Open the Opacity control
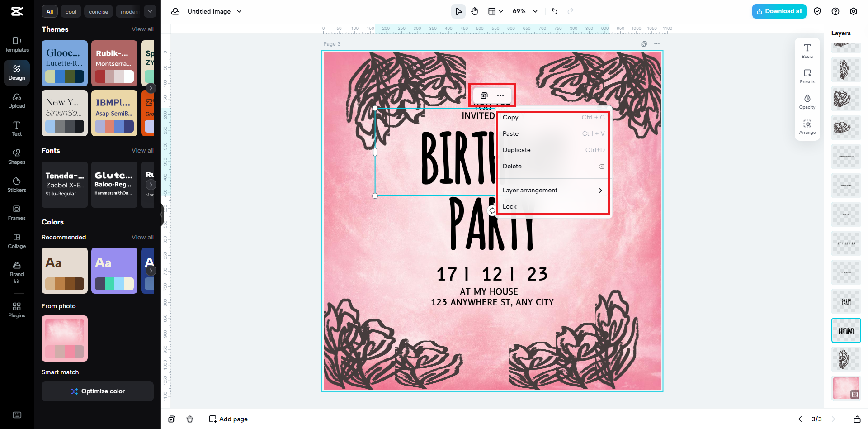 coord(807,101)
